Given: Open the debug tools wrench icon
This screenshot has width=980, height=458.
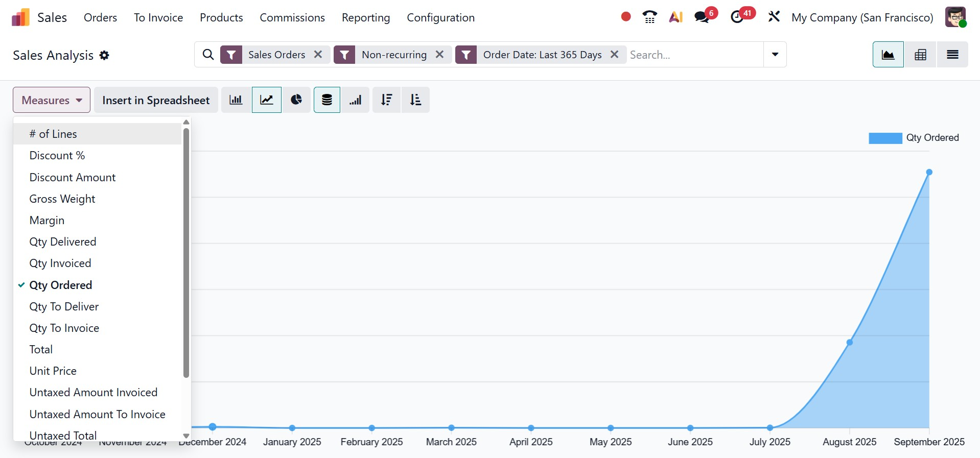Looking at the screenshot, I should (x=774, y=17).
